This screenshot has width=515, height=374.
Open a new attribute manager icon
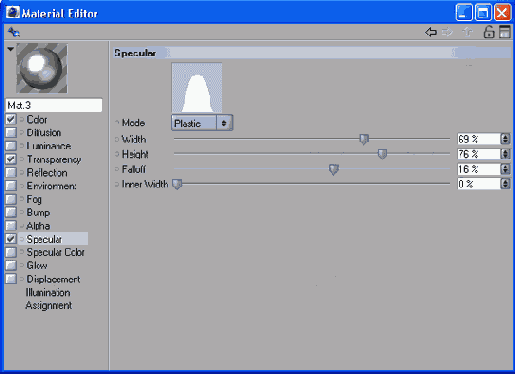[x=505, y=32]
